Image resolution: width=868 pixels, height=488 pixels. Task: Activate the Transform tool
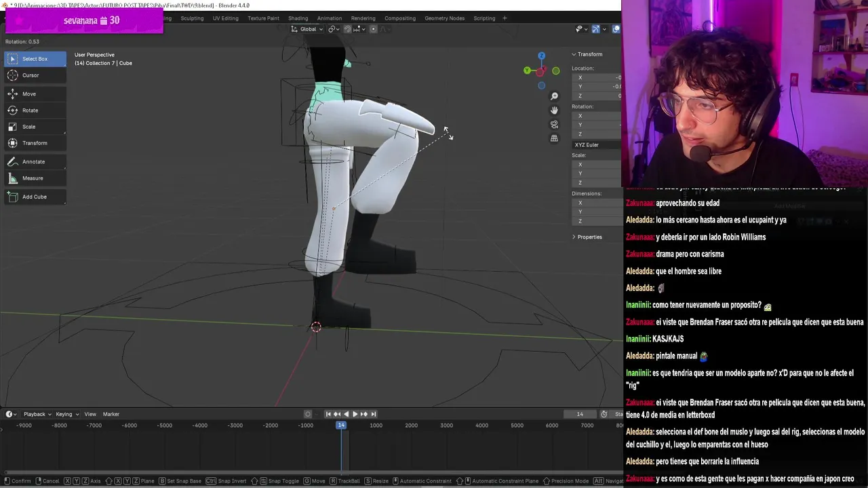coord(35,143)
